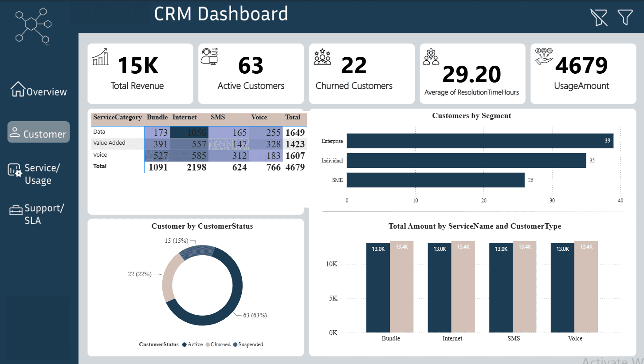Click the beige Voice bar labeled 13.4K
644x364 pixels.
coord(586,287)
